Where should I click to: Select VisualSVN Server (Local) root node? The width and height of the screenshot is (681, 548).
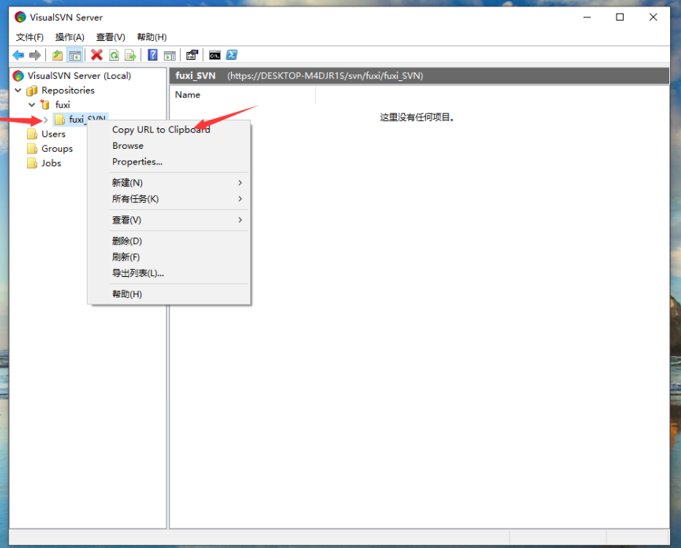[79, 76]
